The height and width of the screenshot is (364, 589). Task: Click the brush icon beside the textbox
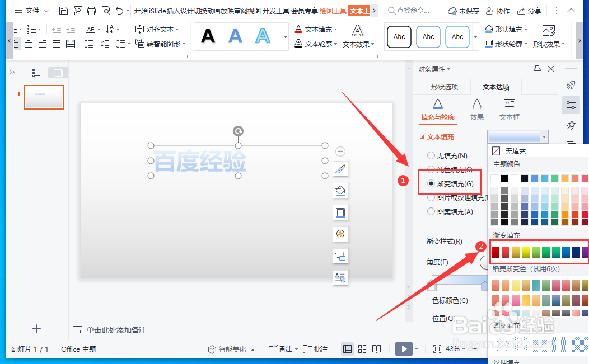click(340, 169)
